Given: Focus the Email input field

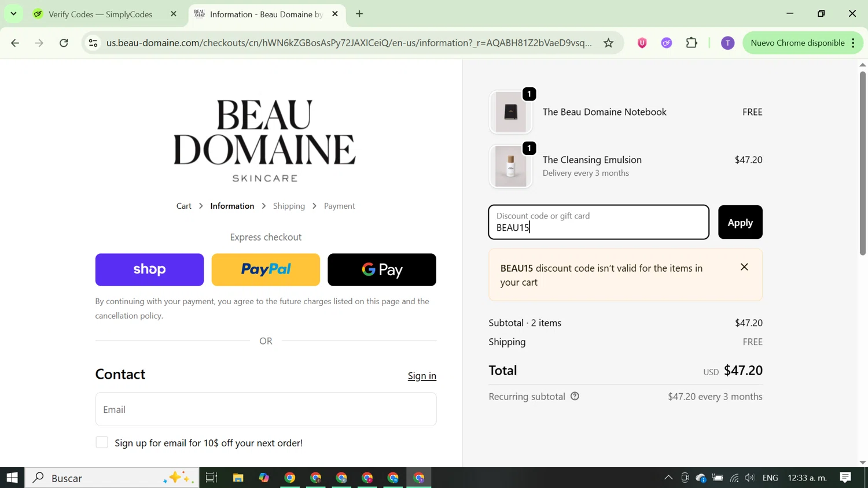Looking at the screenshot, I should click(266, 409).
